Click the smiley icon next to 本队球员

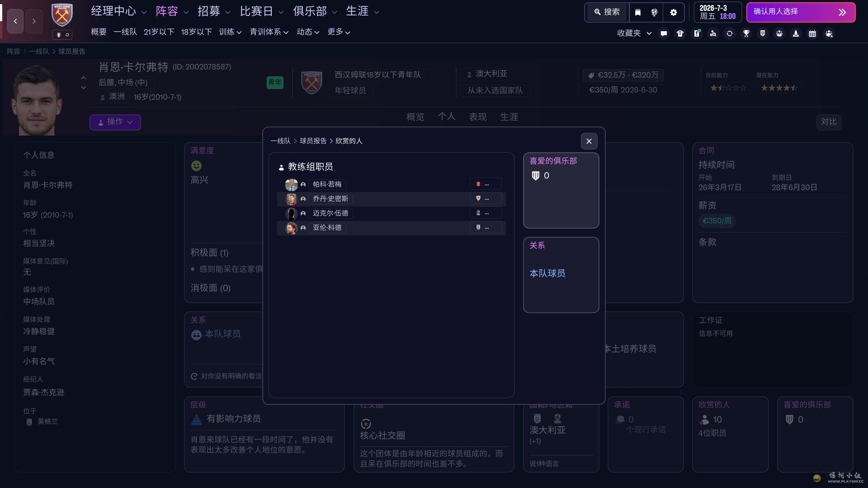(196, 335)
